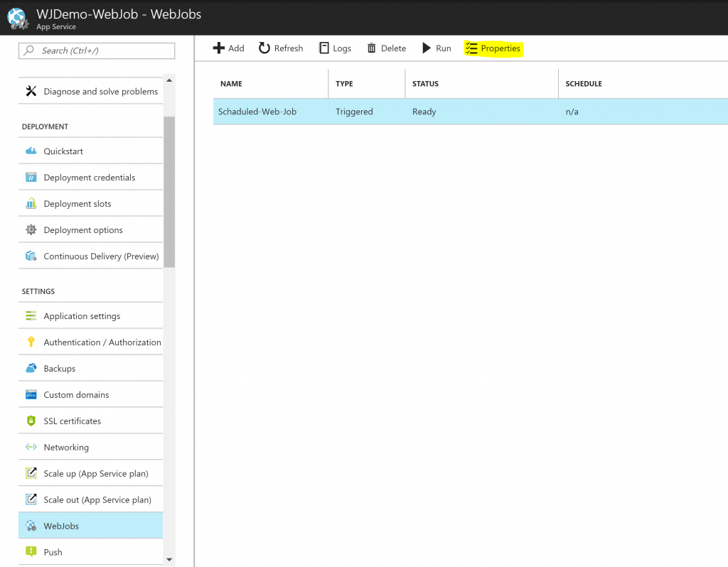Click the App Service globe icon in header
The width and height of the screenshot is (728, 567).
[x=18, y=18]
